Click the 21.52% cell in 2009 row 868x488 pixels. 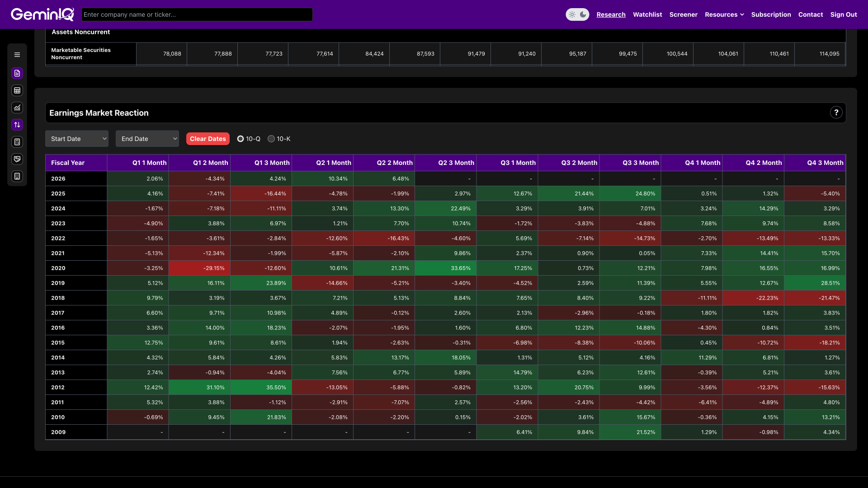click(x=630, y=432)
